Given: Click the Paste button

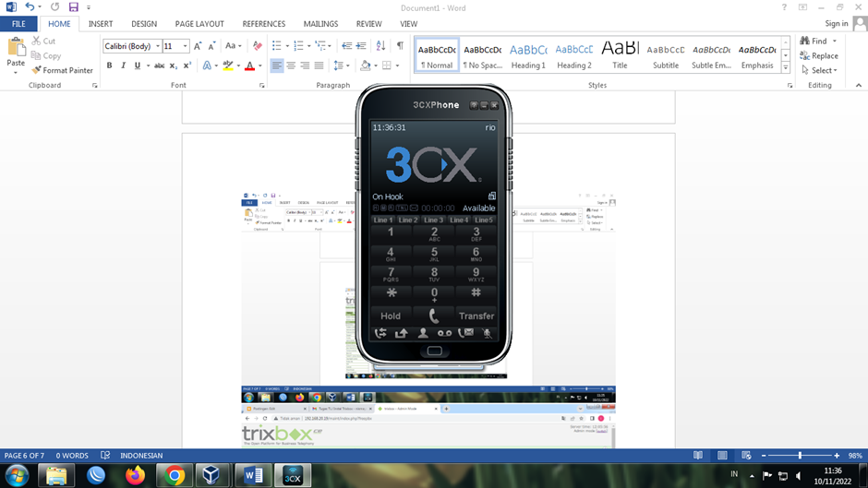Looking at the screenshot, I should click(x=16, y=55).
